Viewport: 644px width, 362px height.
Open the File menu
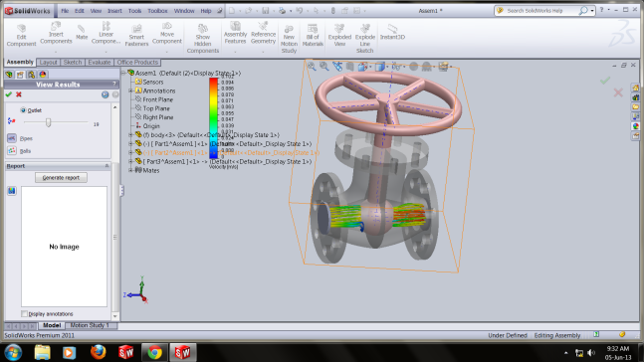pos(65,11)
